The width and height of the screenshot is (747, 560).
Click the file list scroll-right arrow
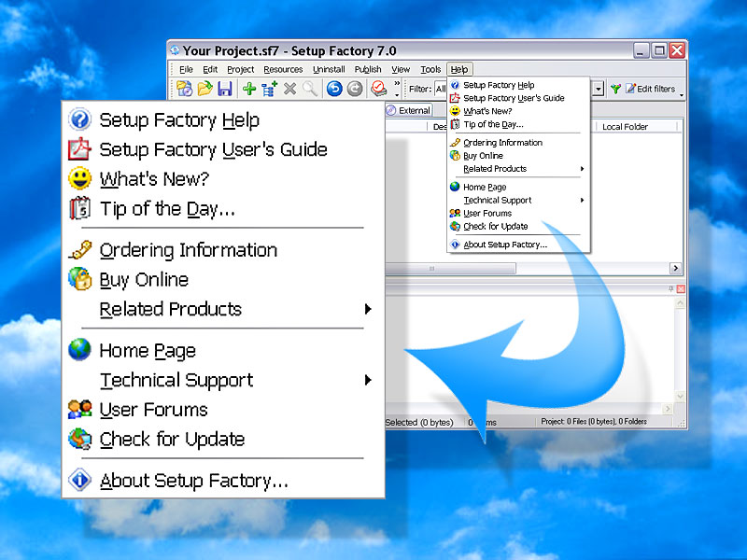click(x=675, y=268)
